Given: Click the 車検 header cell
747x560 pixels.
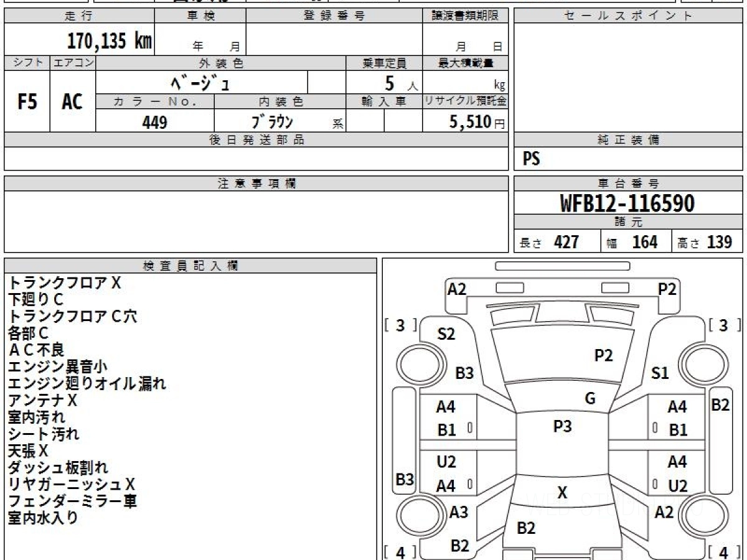Looking at the screenshot, I should (x=200, y=16).
